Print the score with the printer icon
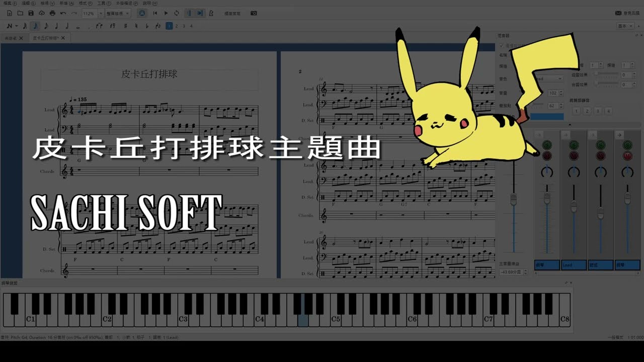Image resolution: width=644 pixels, height=362 pixels. tap(52, 13)
